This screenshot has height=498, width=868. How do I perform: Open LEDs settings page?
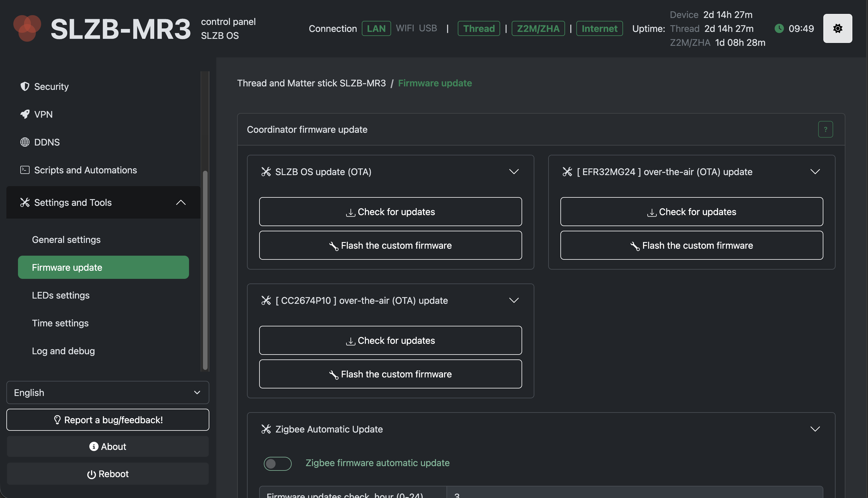(61, 295)
